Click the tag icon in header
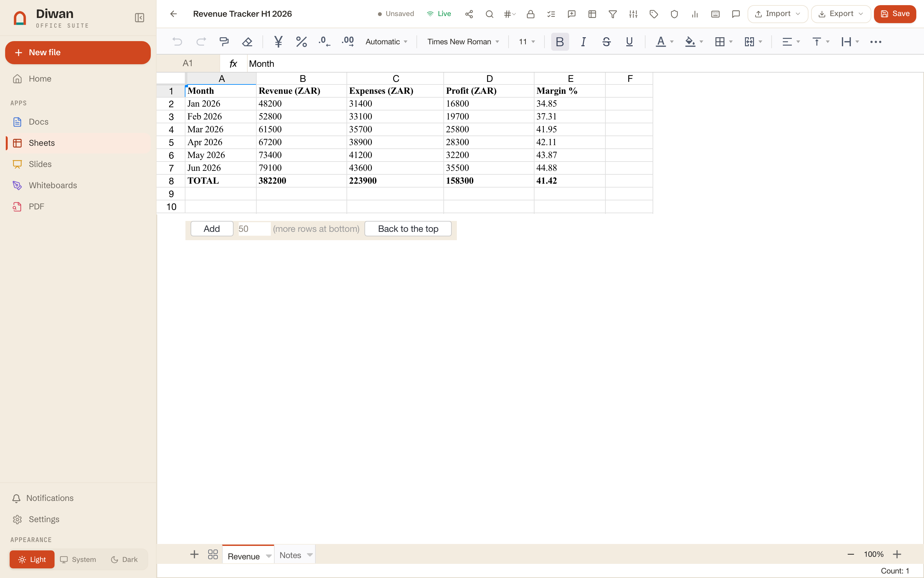Image resolution: width=924 pixels, height=578 pixels. pos(654,14)
